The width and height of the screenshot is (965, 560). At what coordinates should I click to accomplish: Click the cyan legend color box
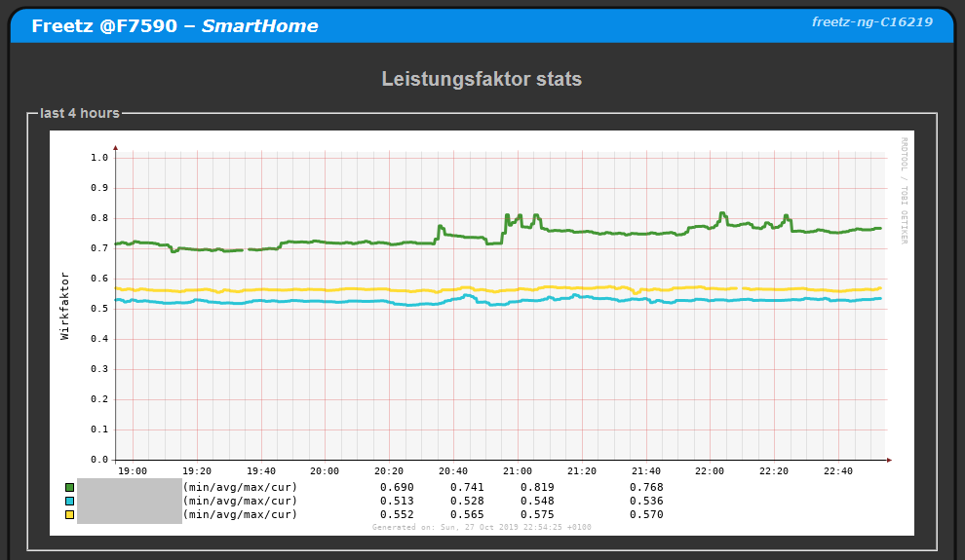[69, 501]
